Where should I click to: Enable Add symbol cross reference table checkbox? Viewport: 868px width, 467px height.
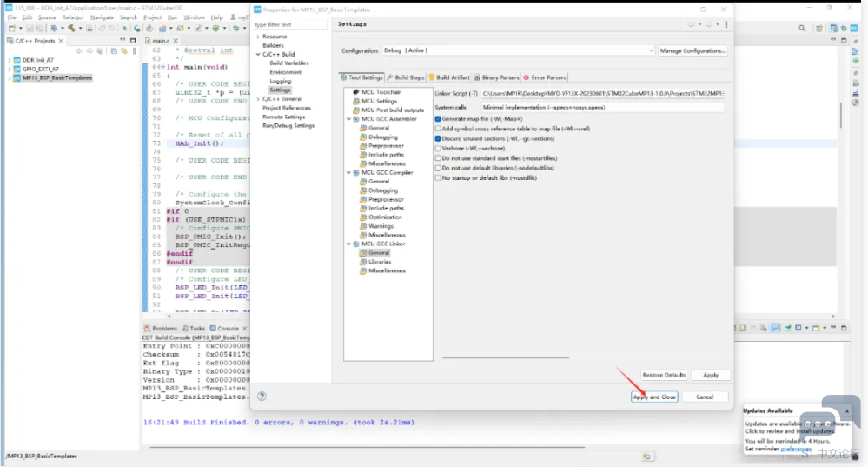click(x=438, y=129)
